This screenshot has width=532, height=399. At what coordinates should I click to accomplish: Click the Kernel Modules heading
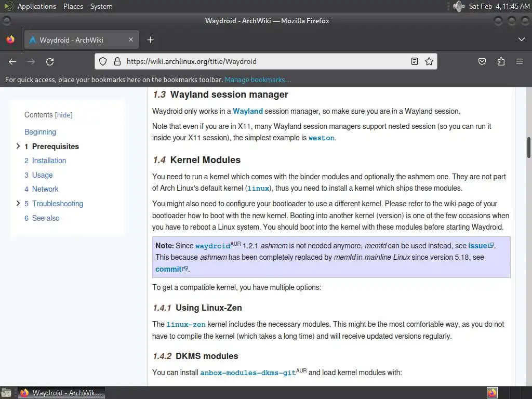click(205, 160)
